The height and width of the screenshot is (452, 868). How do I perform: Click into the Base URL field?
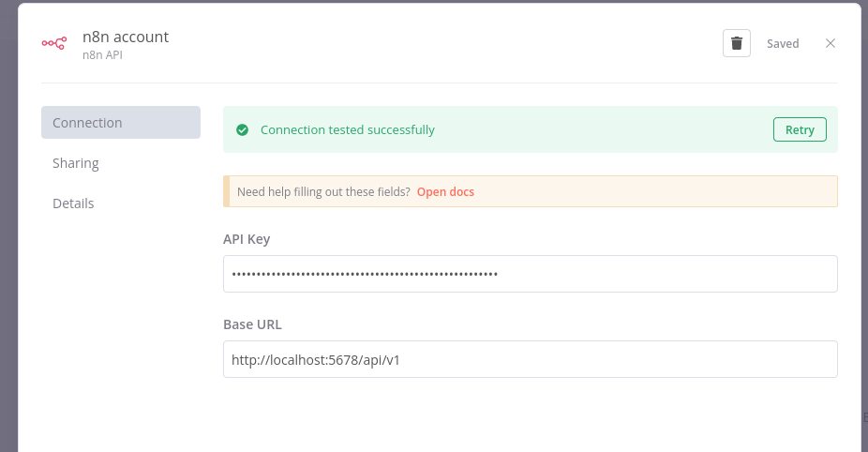530,359
